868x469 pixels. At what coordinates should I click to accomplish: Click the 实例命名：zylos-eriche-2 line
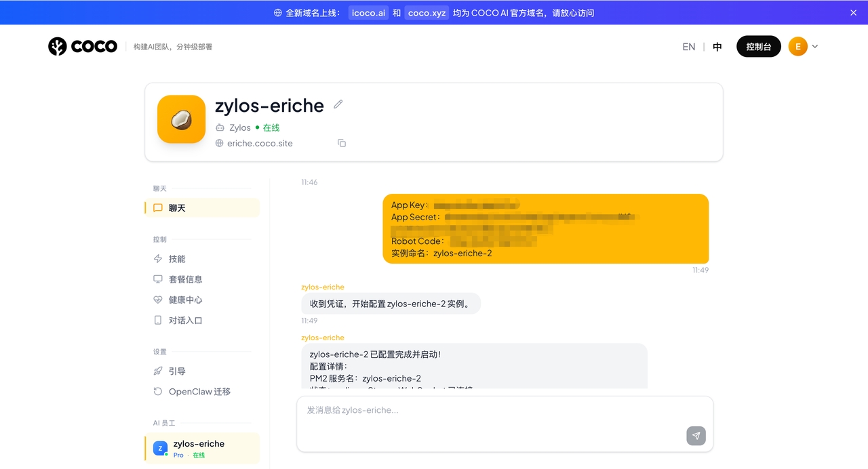pyautogui.click(x=441, y=253)
